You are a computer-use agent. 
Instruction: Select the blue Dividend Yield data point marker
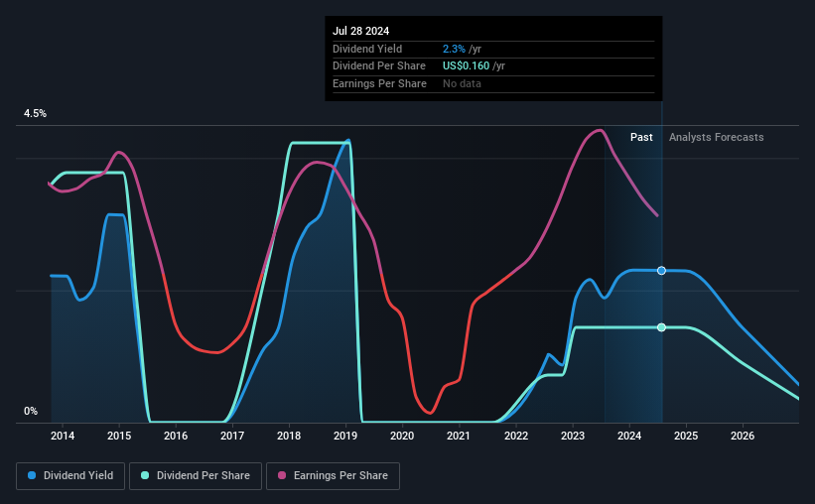pyautogui.click(x=661, y=271)
